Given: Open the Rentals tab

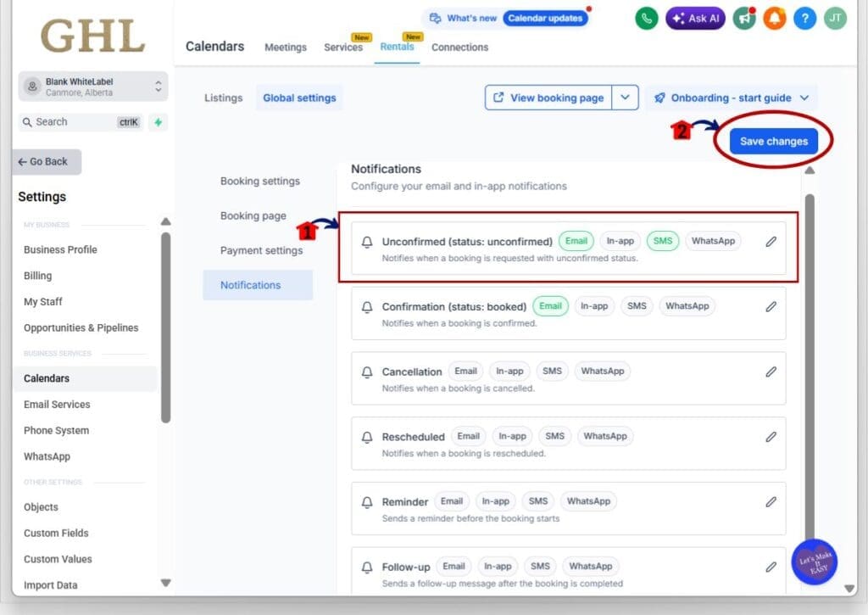Looking at the screenshot, I should click(397, 48).
